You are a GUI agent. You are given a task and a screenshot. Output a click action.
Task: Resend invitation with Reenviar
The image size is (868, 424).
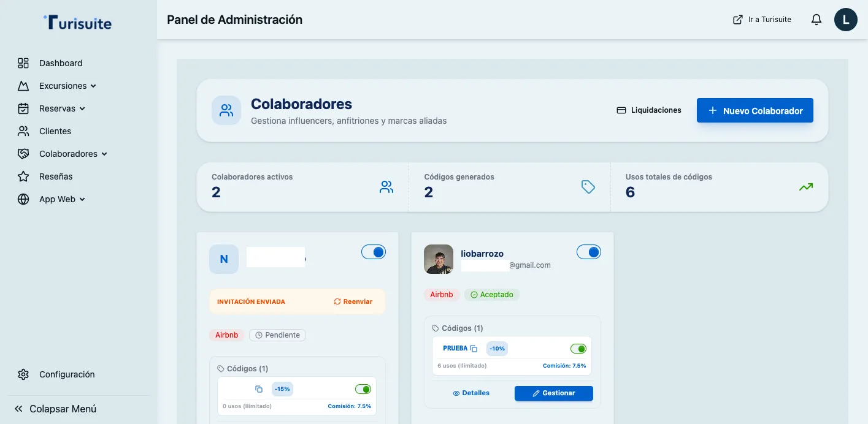click(353, 301)
